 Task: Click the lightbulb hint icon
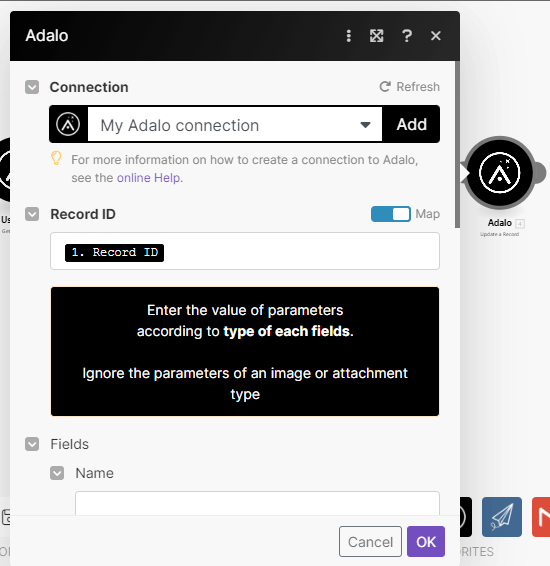coord(56,158)
